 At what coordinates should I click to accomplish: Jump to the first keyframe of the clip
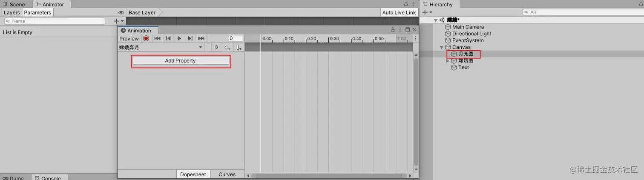click(157, 38)
